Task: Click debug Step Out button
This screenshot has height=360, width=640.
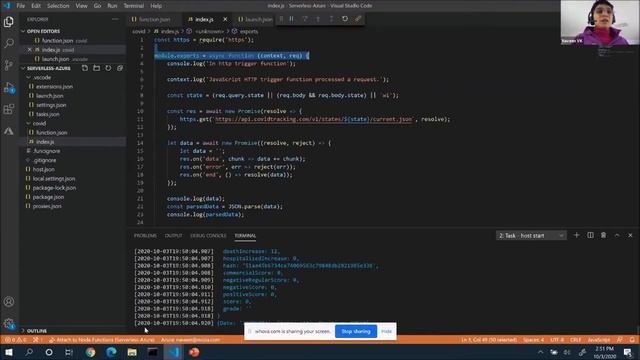Action: click(331, 19)
